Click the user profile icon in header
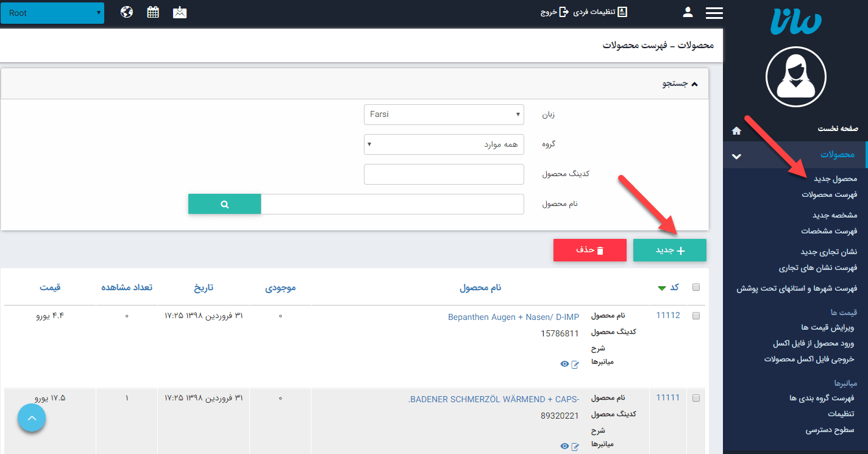868x454 pixels. [x=688, y=12]
